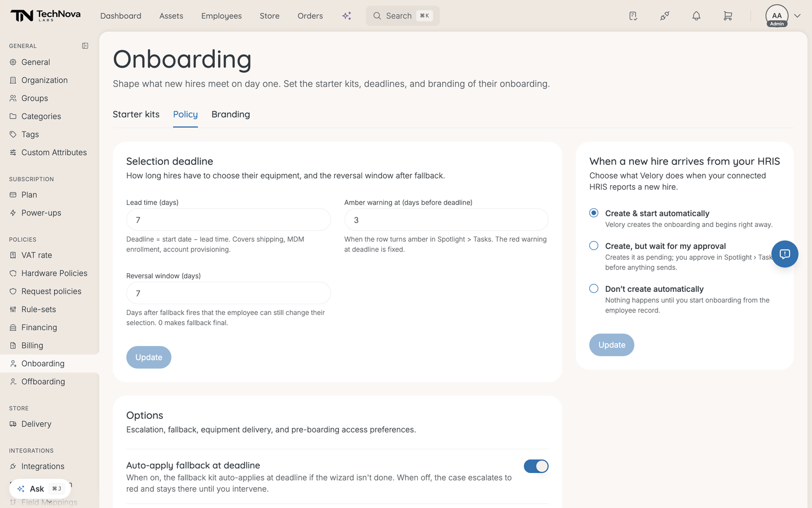Viewport: 812px width, 508px height.
Task: Open Integrations in sidebar
Action: coord(50,466)
